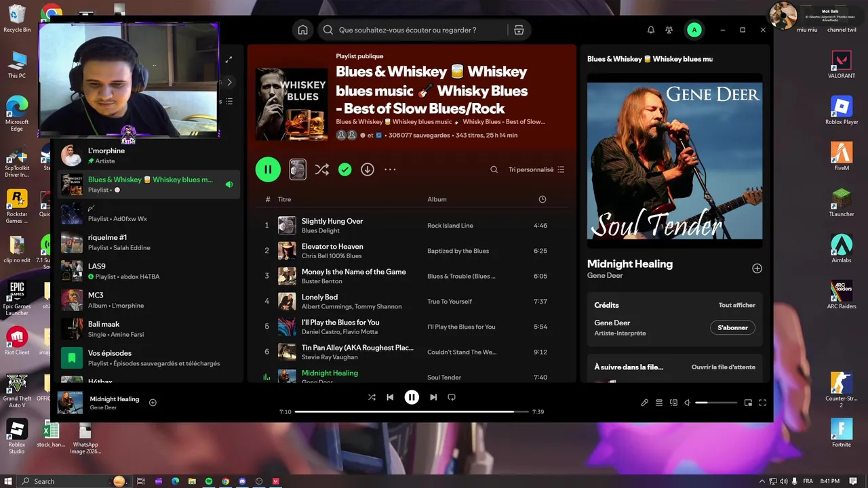Image resolution: width=868 pixels, height=488 pixels.
Task: Toggle repeat mode in player bar
Action: (x=452, y=397)
